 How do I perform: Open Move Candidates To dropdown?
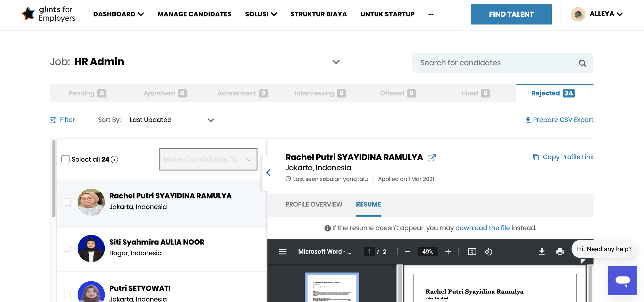click(208, 159)
